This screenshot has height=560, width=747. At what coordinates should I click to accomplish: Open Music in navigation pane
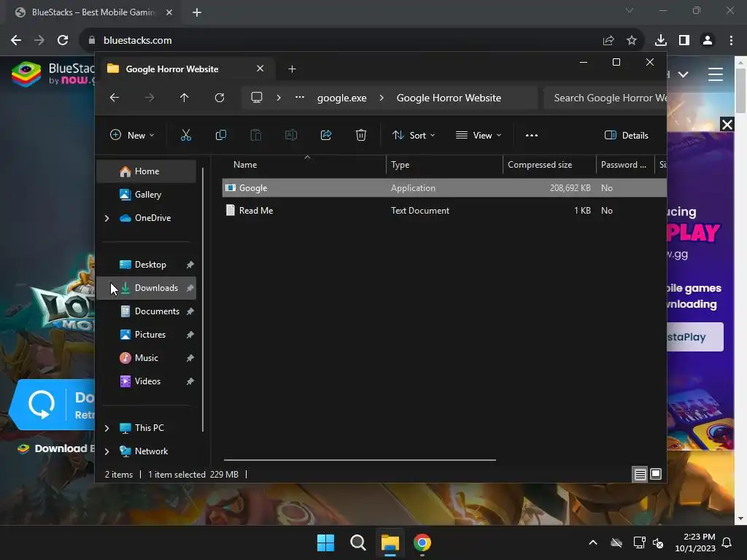point(147,358)
